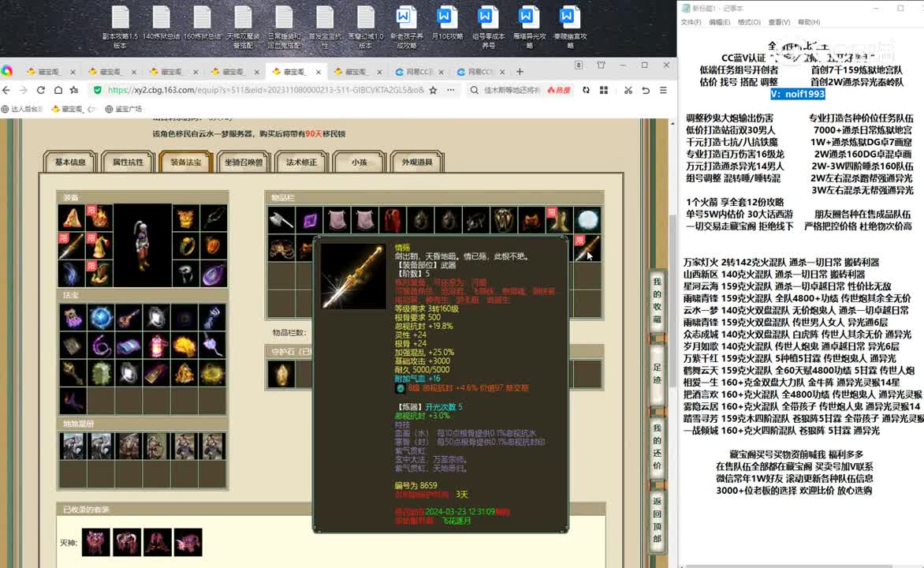Viewport: 924px width, 568px height.
Task: Reload the page with the refresh icon
Action: pos(41,90)
